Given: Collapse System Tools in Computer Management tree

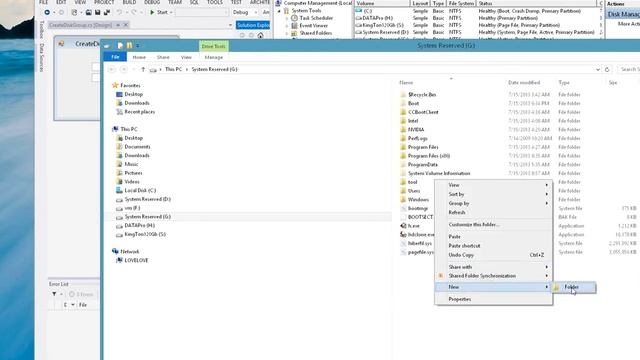Looking at the screenshot, I should pos(279,11).
